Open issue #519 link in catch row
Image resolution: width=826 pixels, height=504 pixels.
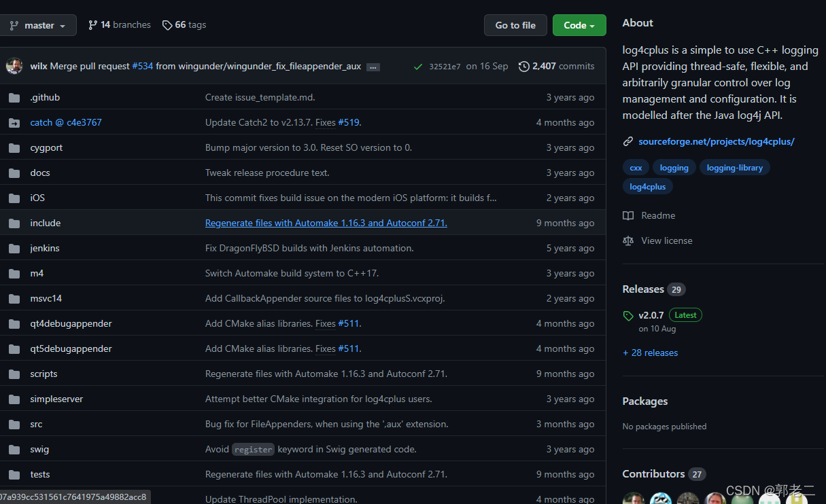coord(349,123)
